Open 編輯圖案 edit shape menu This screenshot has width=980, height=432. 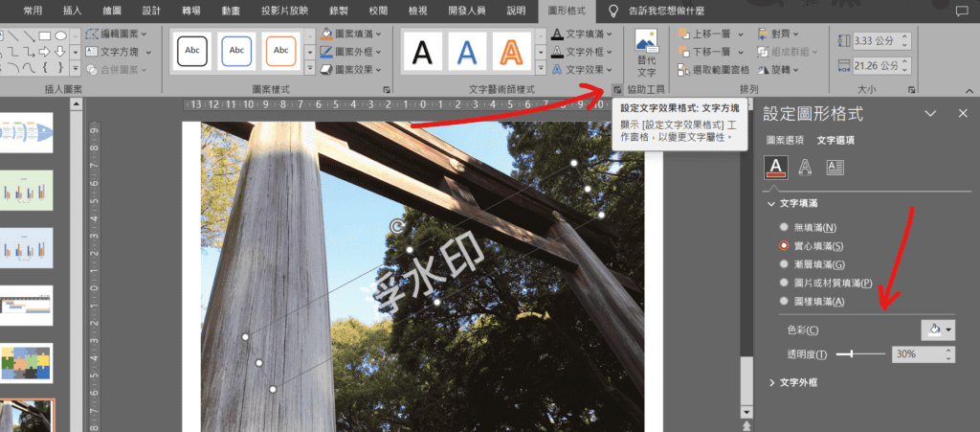point(117,34)
